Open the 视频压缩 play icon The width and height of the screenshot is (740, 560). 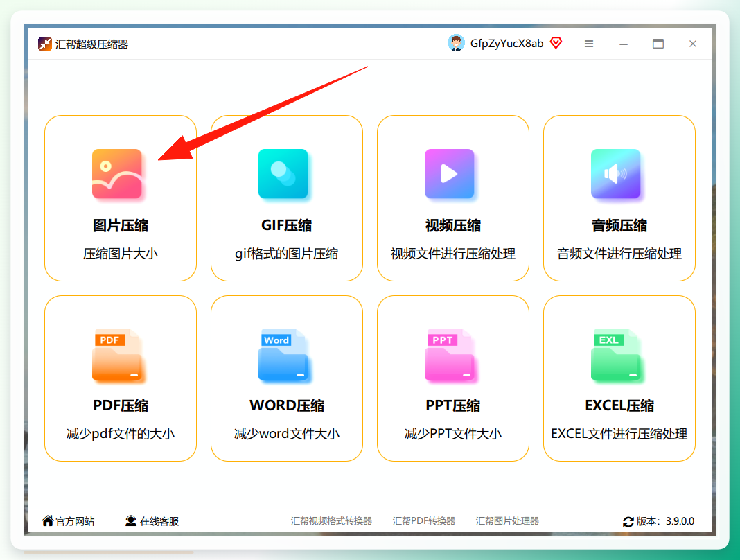point(449,174)
